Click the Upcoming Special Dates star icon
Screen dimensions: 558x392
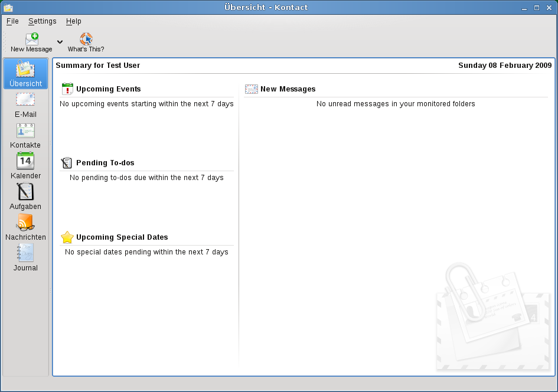pos(67,237)
